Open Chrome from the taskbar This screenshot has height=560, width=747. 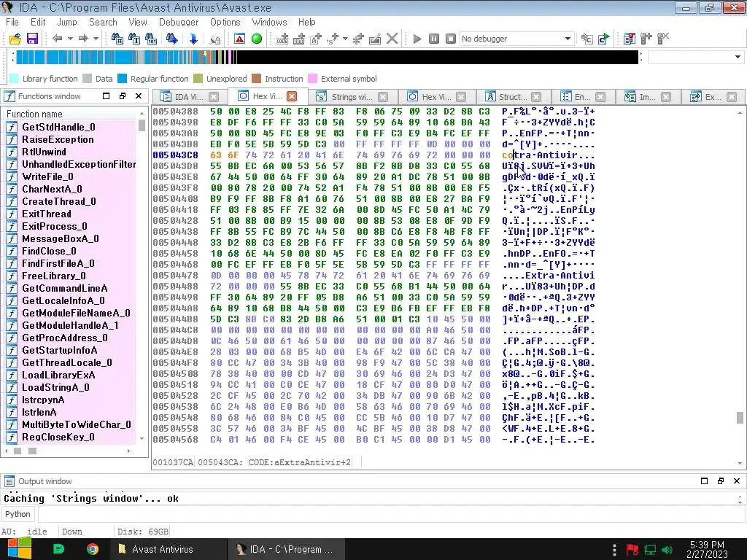click(x=93, y=549)
